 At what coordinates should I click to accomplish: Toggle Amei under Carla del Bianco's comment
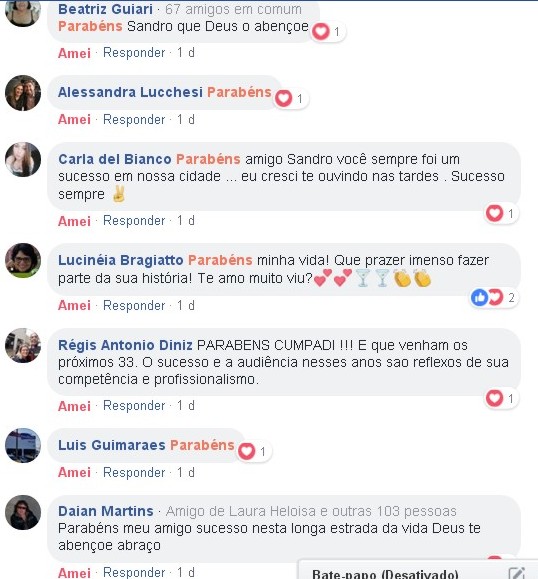click(74, 221)
